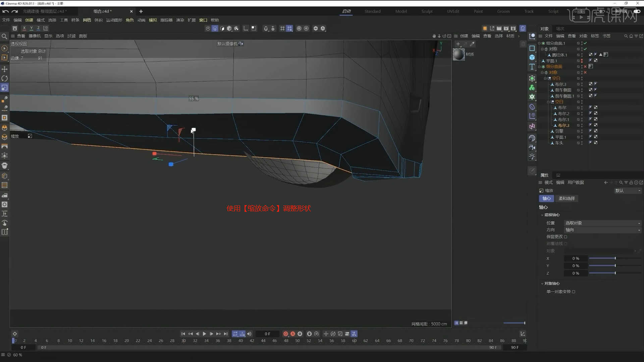644x362 pixels.
Task: Switch to Sculpt layout tab
Action: (427, 11)
